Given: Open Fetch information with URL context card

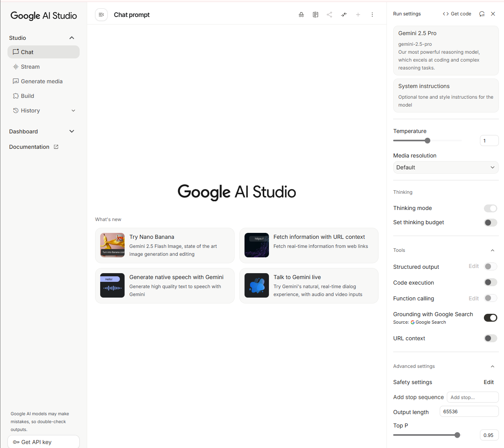Looking at the screenshot, I should tap(309, 246).
